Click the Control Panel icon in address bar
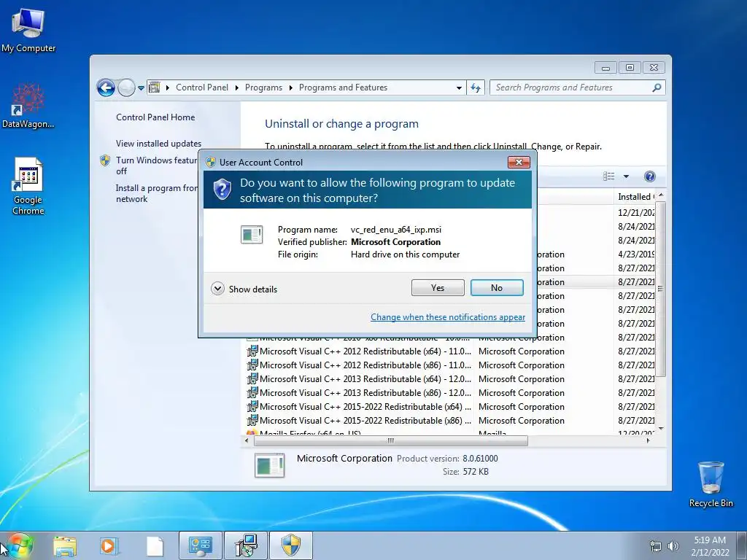The image size is (747, 560). click(155, 87)
